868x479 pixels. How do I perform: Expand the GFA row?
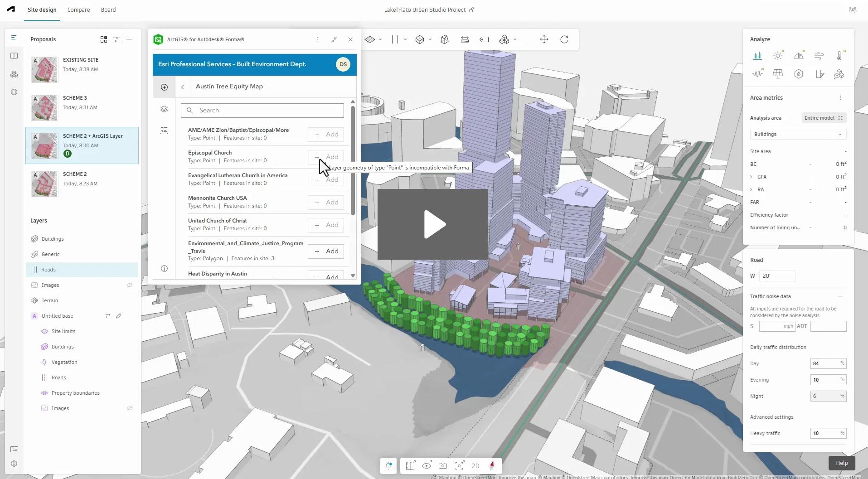pyautogui.click(x=752, y=177)
